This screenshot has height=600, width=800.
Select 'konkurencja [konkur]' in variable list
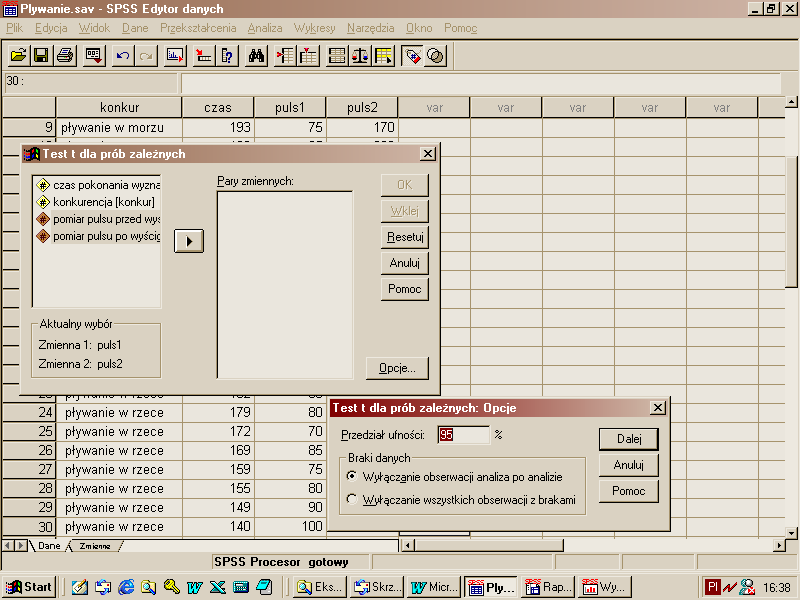coord(104,202)
